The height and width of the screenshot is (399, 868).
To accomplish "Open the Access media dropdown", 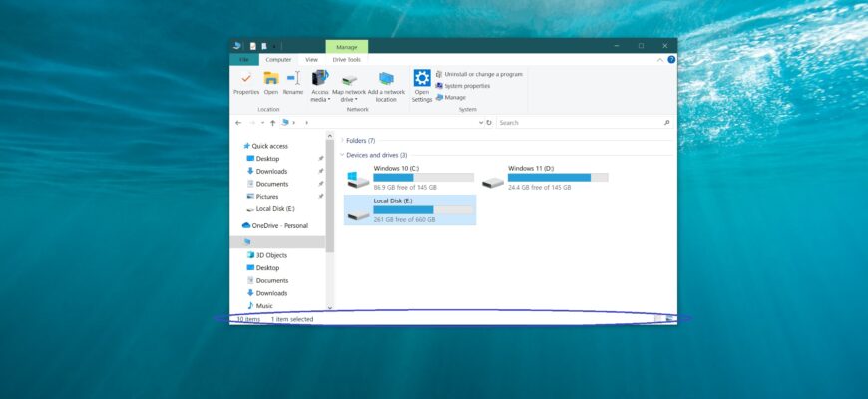I will click(320, 87).
